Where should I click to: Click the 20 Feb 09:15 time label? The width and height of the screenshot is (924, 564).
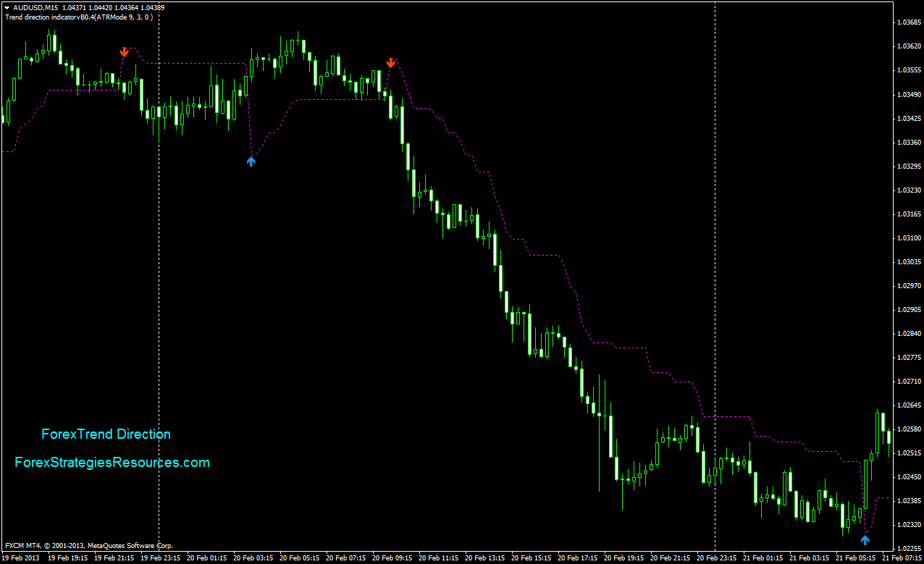pos(392,558)
